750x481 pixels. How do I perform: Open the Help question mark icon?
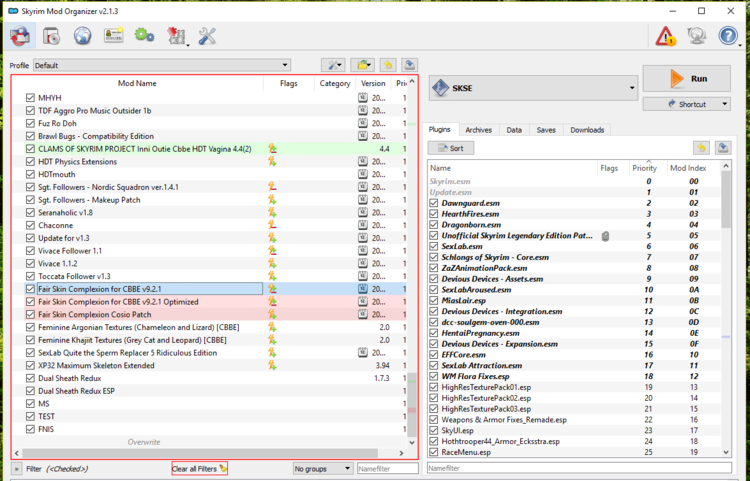(x=728, y=36)
